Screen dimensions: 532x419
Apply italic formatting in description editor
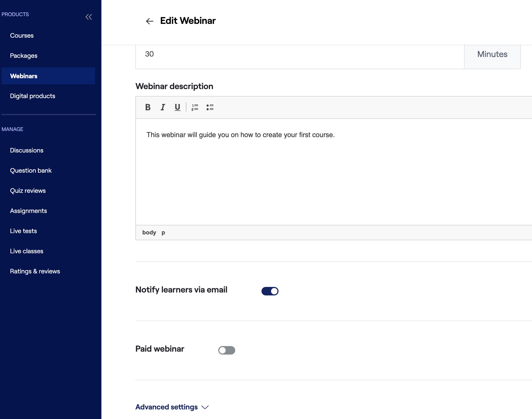coord(163,107)
